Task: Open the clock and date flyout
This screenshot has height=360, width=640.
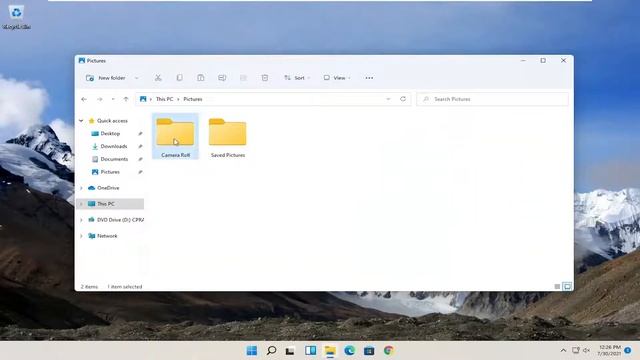Action: click(x=609, y=350)
